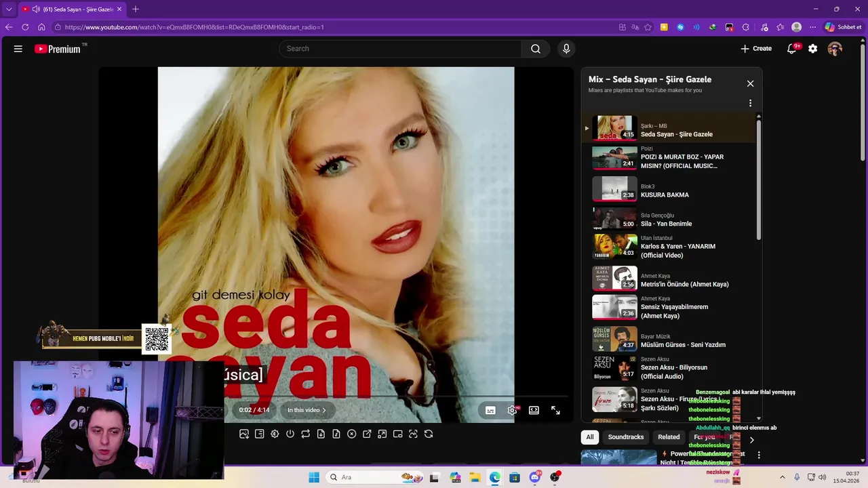Open browser three-dot settings menu
Image resolution: width=868 pixels, height=488 pixels.
coord(812,27)
